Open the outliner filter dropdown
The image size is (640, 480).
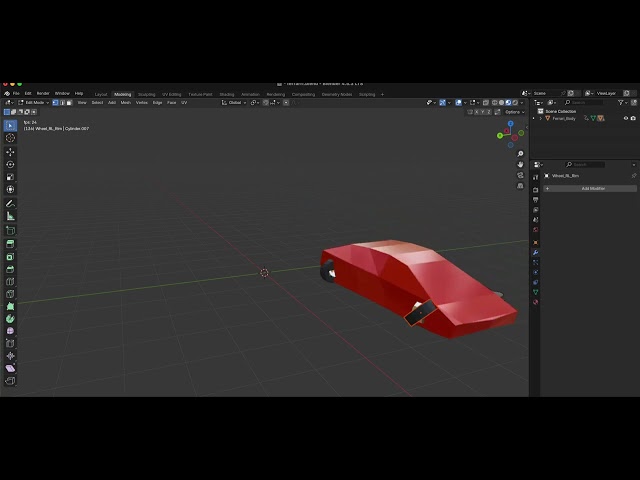[x=622, y=103]
